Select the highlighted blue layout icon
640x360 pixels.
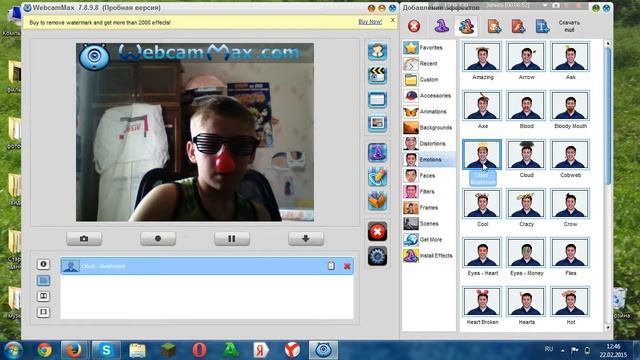(43, 280)
